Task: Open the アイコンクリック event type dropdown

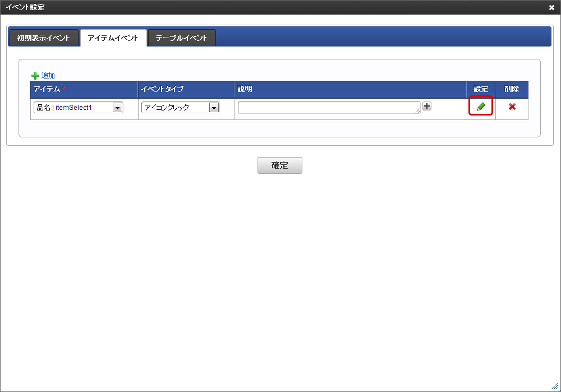Action: tap(180, 107)
